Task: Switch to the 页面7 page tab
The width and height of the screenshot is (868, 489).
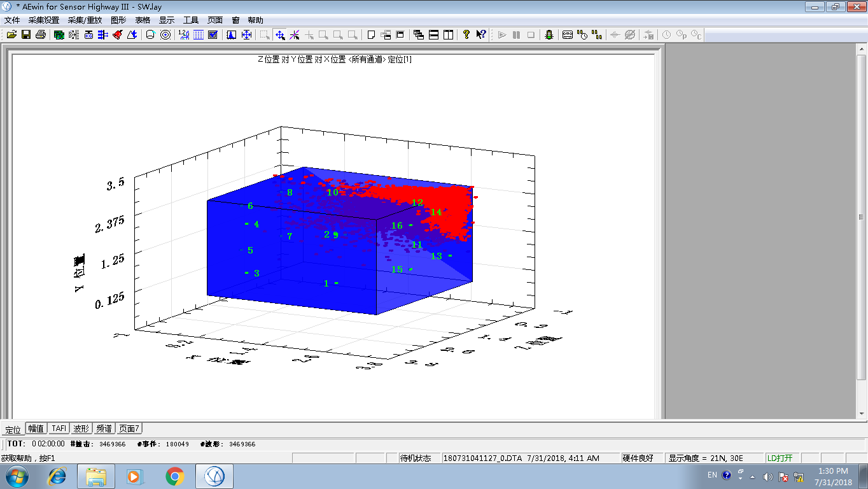Action: tap(129, 429)
